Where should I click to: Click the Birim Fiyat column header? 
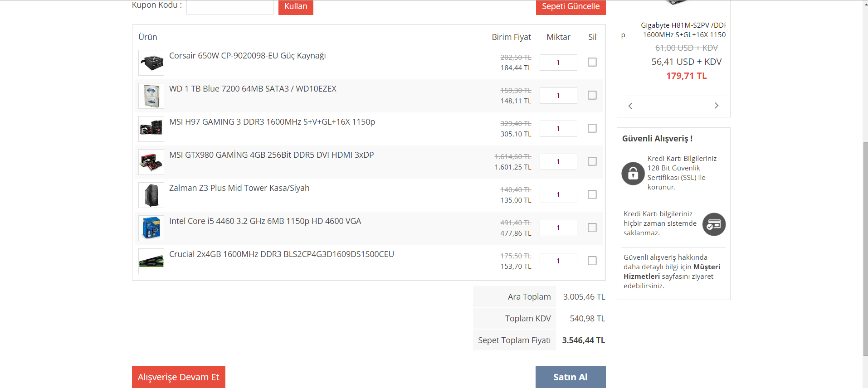[512, 37]
